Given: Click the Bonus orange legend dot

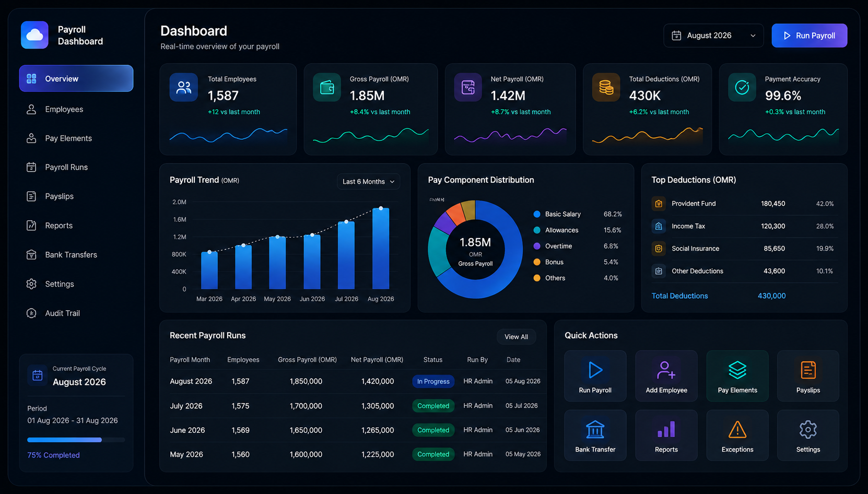Looking at the screenshot, I should (x=537, y=262).
